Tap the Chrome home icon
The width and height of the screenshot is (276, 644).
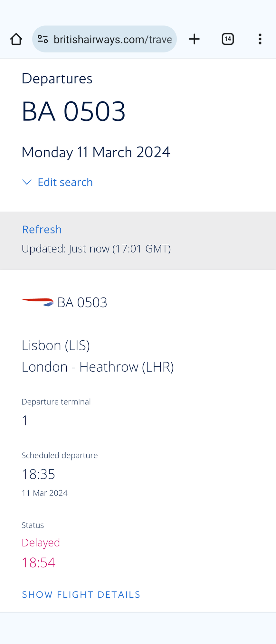click(16, 39)
